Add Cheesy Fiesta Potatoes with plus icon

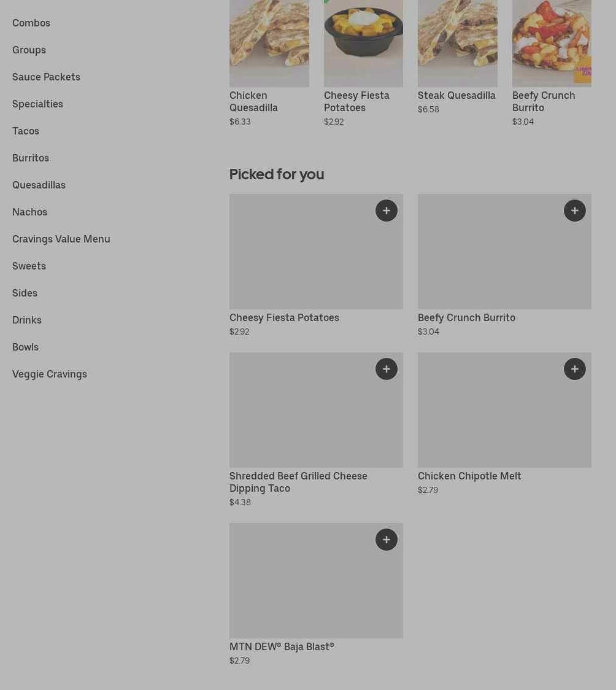(x=386, y=211)
